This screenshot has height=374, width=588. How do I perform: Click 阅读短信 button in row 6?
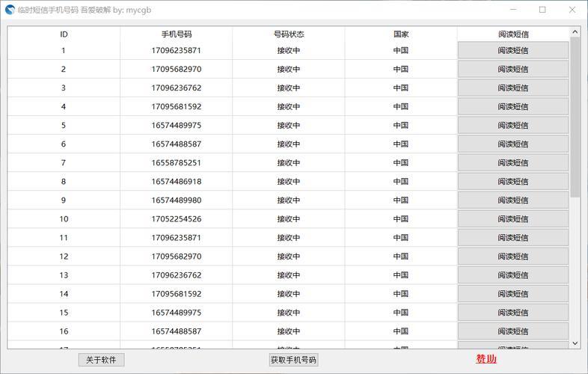pos(513,144)
